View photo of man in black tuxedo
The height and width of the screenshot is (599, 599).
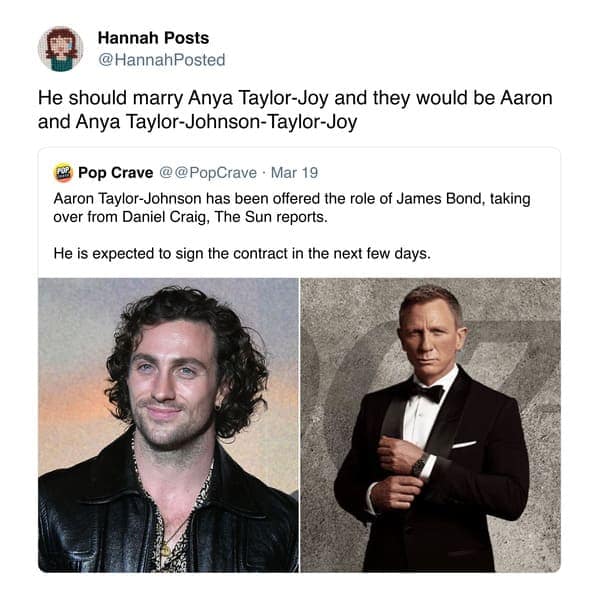click(x=431, y=425)
